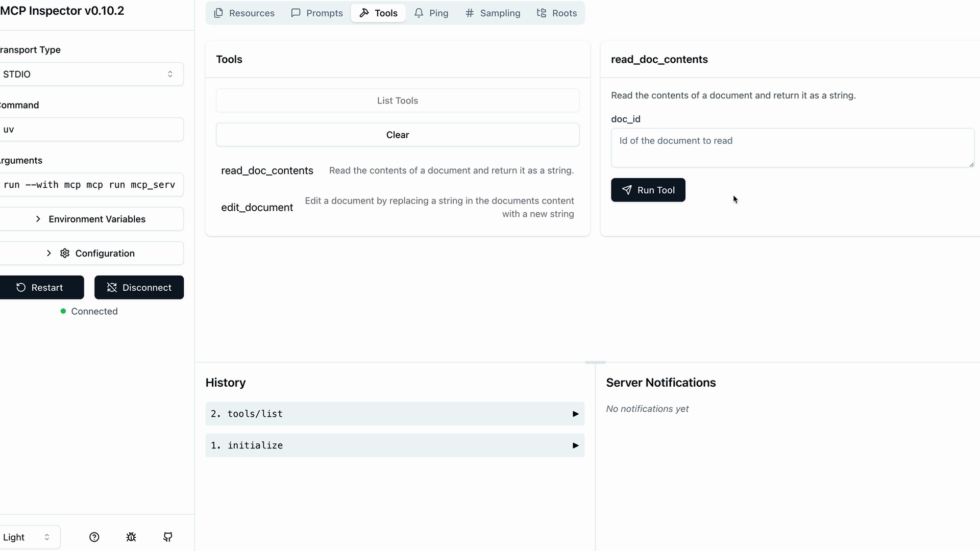Viewport: 980px width, 551px height.
Task: Open the Prompts tab
Action: click(317, 13)
